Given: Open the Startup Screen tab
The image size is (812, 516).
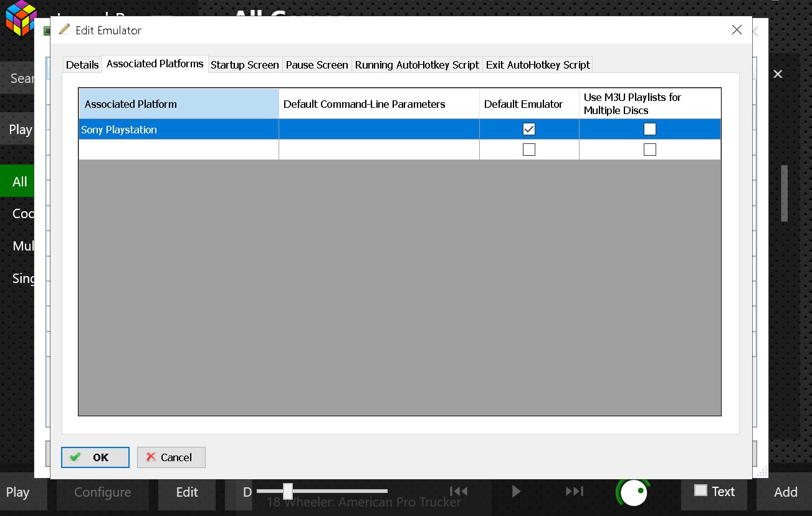Looking at the screenshot, I should [244, 65].
